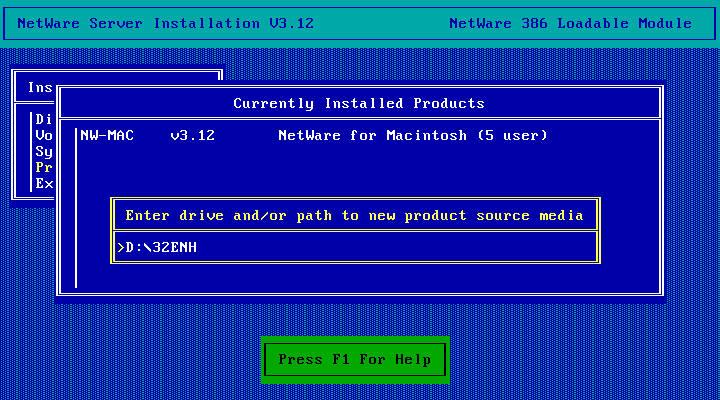Click 'NetWare for Macintosh (5 user)' description
Image resolution: width=720 pixels, height=400 pixels.
[x=413, y=135]
